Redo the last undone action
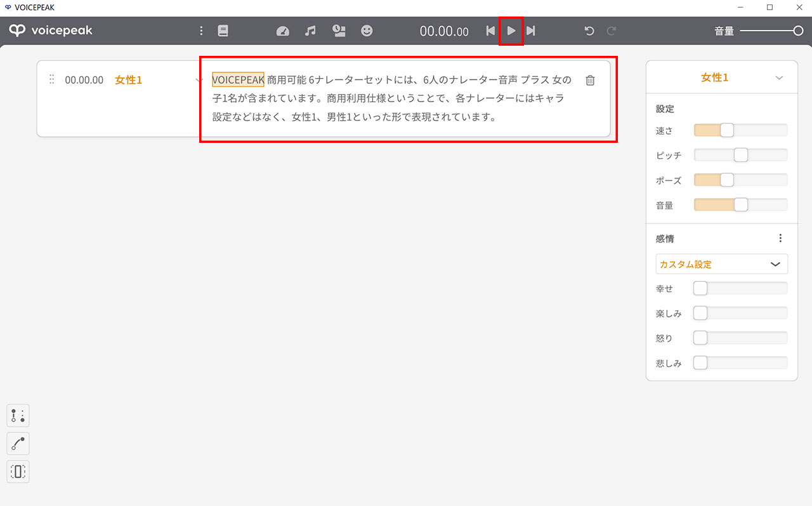 (x=612, y=30)
